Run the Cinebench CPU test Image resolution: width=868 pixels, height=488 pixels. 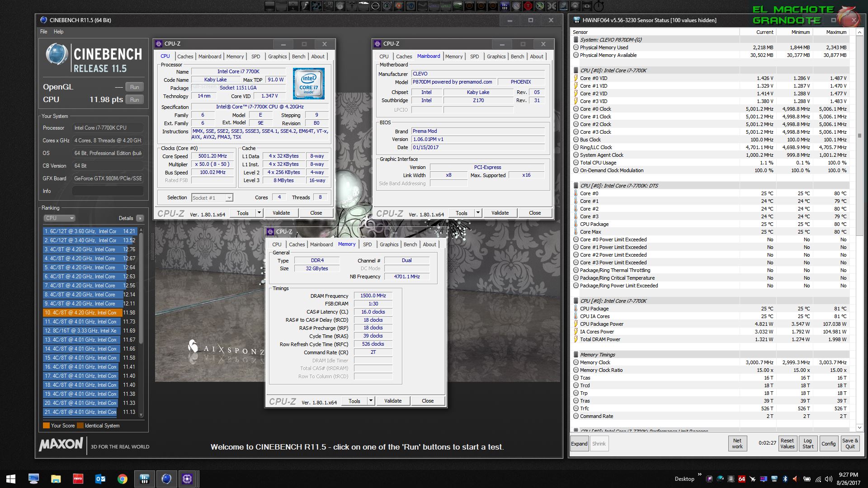point(134,99)
